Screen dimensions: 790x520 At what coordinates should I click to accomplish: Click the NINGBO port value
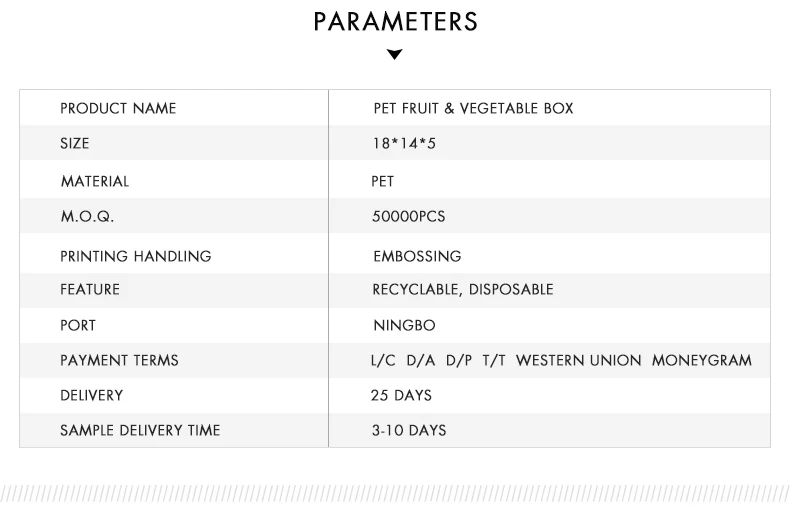pos(404,326)
